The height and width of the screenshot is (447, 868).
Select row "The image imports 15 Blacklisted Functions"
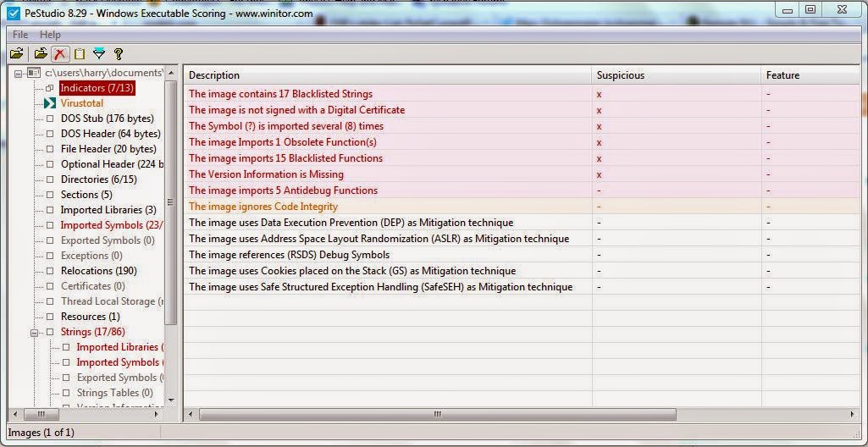(522, 158)
